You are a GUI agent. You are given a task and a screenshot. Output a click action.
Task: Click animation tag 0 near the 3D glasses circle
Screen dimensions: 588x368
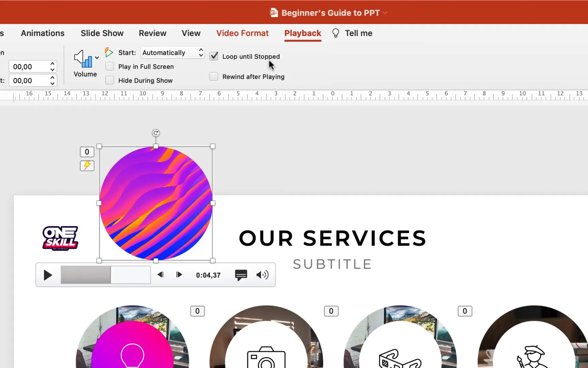click(x=465, y=311)
